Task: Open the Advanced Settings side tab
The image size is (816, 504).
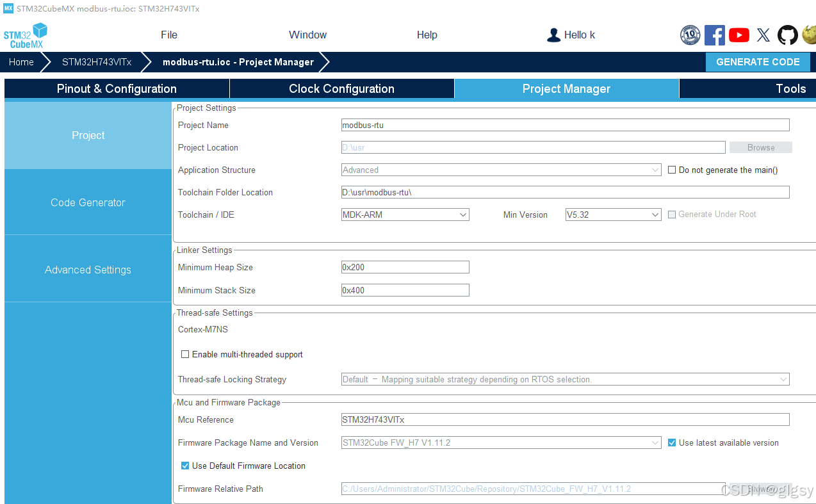Action: pyautogui.click(x=88, y=270)
